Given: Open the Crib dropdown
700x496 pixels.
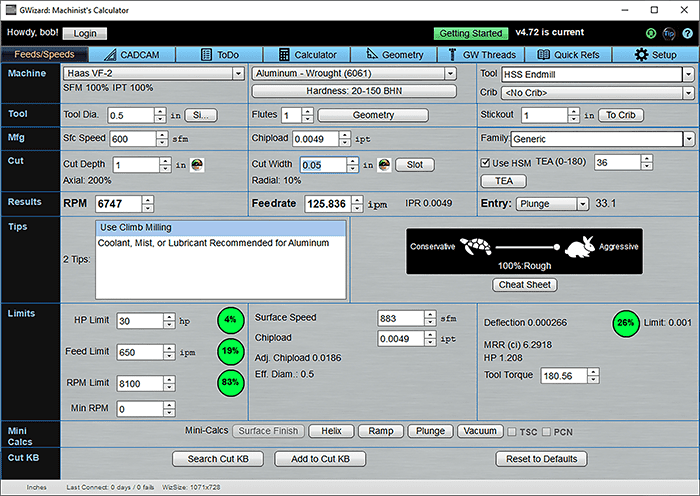Looking at the screenshot, I should (x=688, y=93).
